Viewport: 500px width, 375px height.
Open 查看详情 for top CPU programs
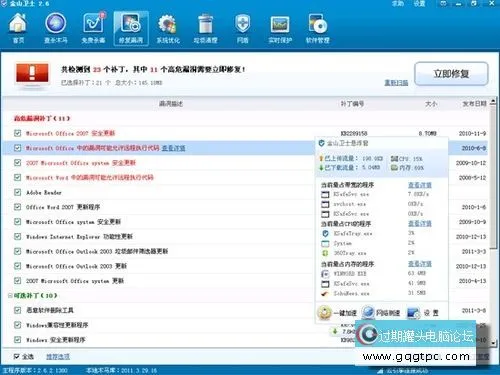coord(420,223)
